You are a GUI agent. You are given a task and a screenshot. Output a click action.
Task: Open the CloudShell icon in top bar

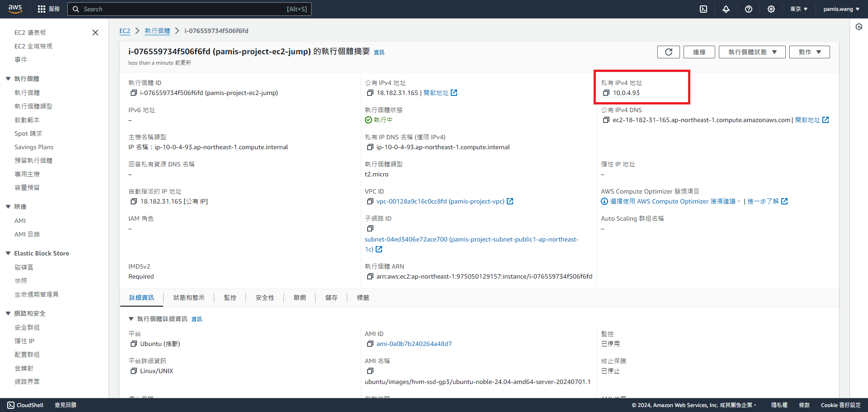[703, 9]
